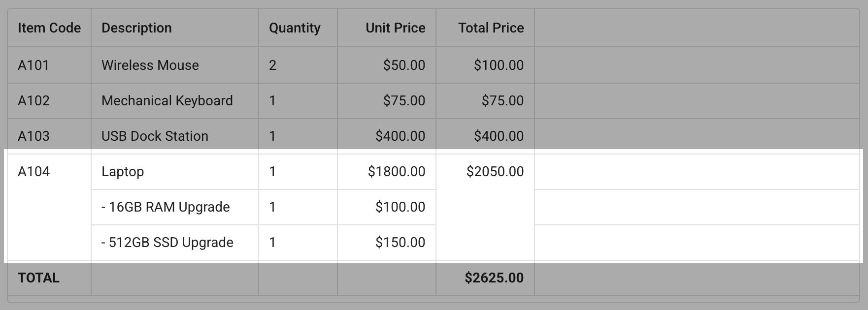The height and width of the screenshot is (310, 868).
Task: Click the Quantity column header
Action: 295,28
